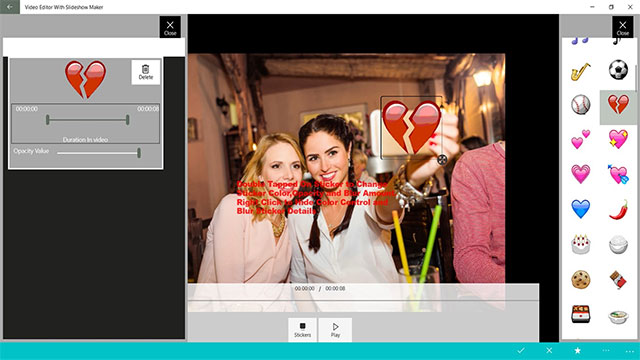Select the blue heart sticker

click(580, 209)
